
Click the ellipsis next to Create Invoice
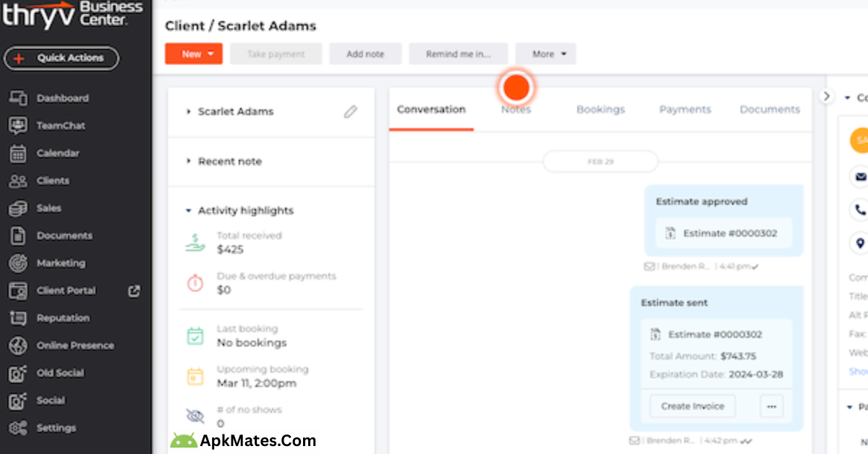tap(771, 406)
